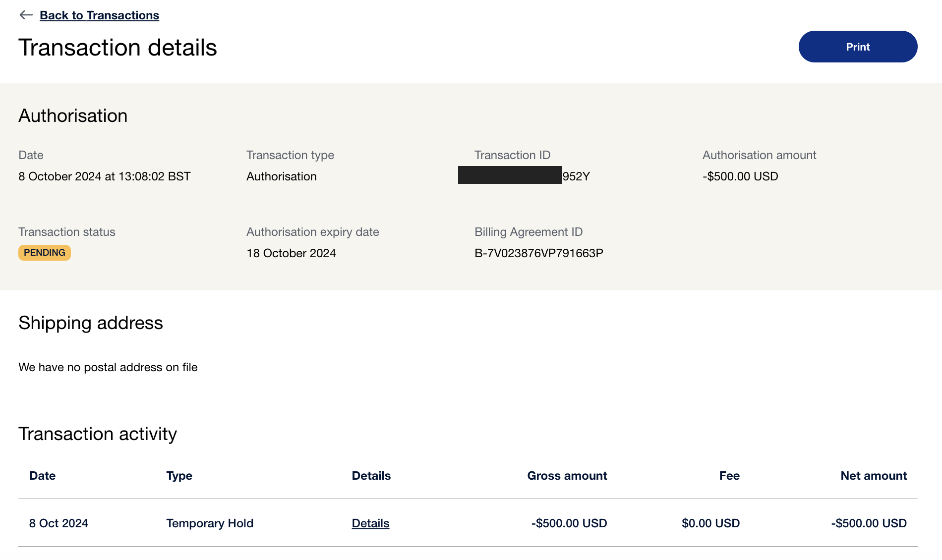Image resolution: width=942 pixels, height=560 pixels.
Task: Click the Net amount column header
Action: point(874,476)
